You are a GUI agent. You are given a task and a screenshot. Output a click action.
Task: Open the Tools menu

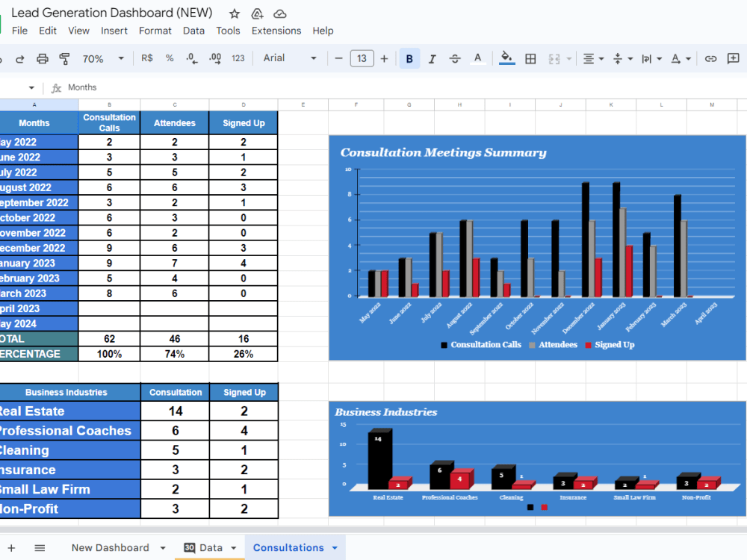(228, 31)
